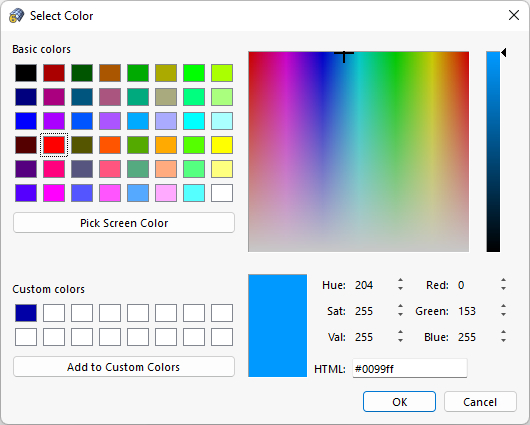Increase the Hue value with up arrow
The image size is (530, 425).
pos(400,280)
